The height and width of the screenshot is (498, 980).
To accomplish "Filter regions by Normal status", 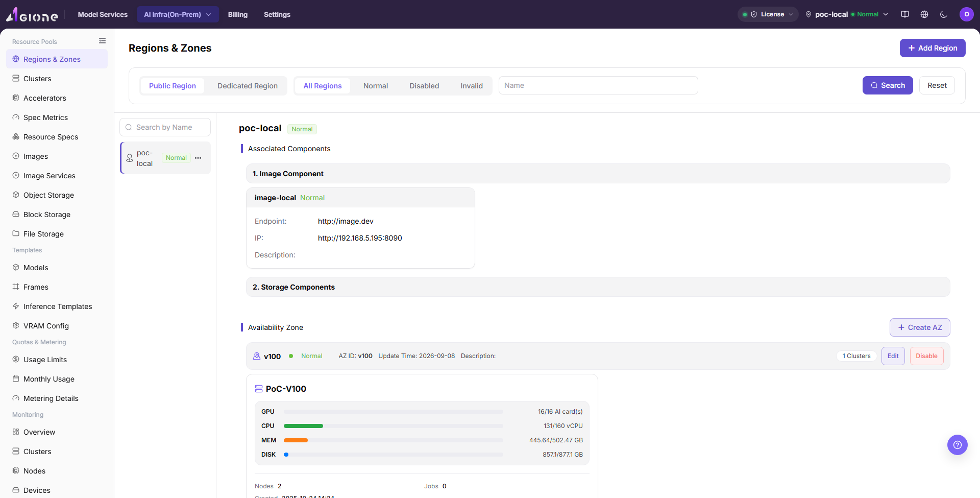I will click(x=376, y=86).
